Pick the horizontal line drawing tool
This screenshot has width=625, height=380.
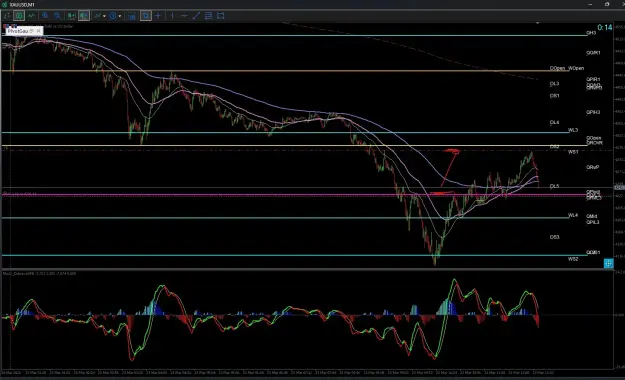pyautogui.click(x=184, y=16)
